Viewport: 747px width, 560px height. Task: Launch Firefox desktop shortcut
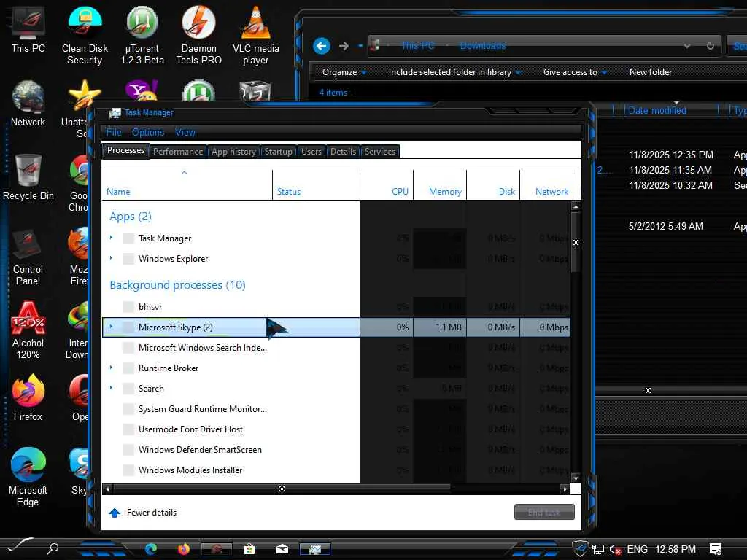click(28, 398)
